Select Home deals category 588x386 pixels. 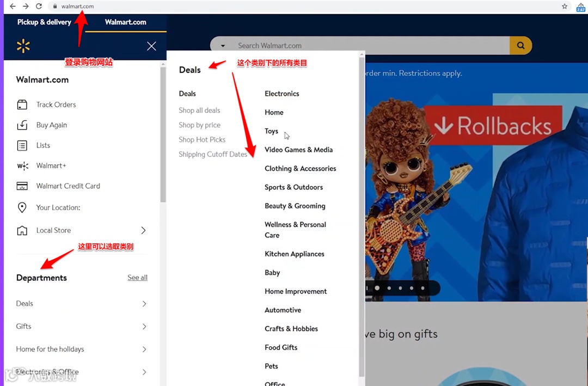tap(274, 112)
